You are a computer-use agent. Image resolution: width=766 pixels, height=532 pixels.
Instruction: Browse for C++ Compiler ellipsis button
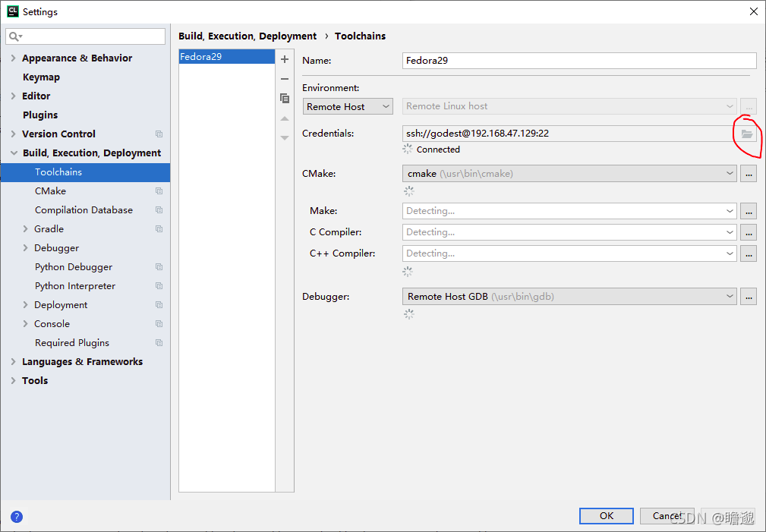pos(749,253)
